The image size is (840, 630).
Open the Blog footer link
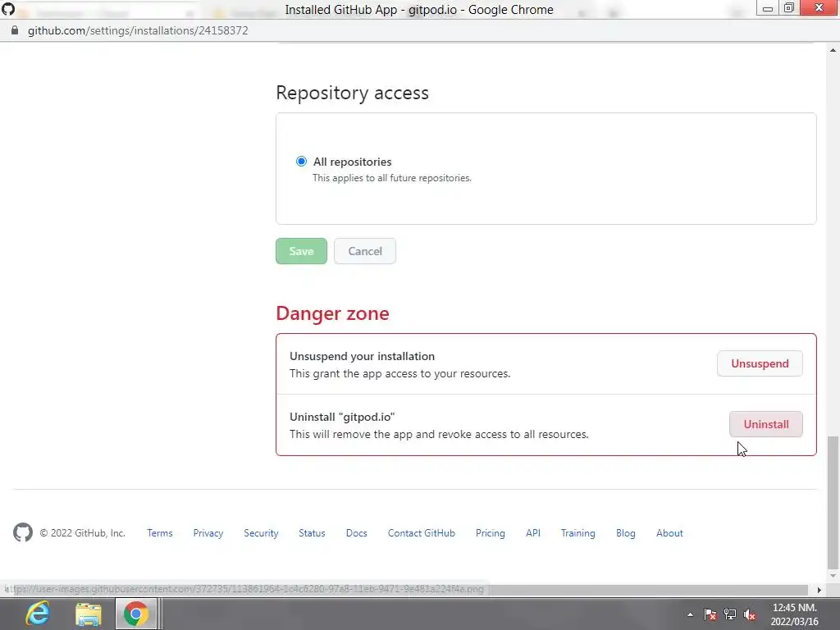[625, 533]
